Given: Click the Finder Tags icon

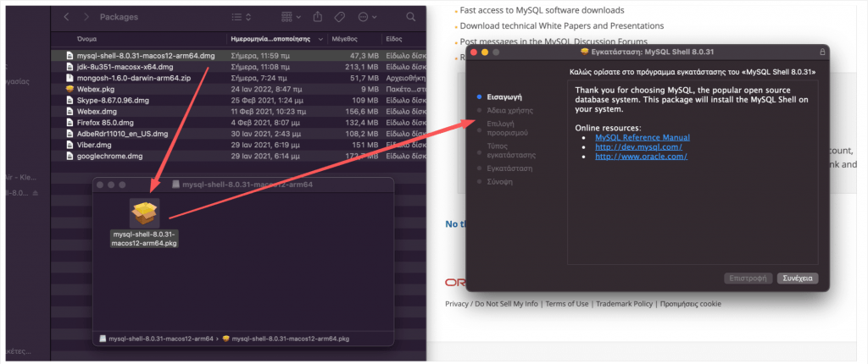Looking at the screenshot, I should (341, 17).
